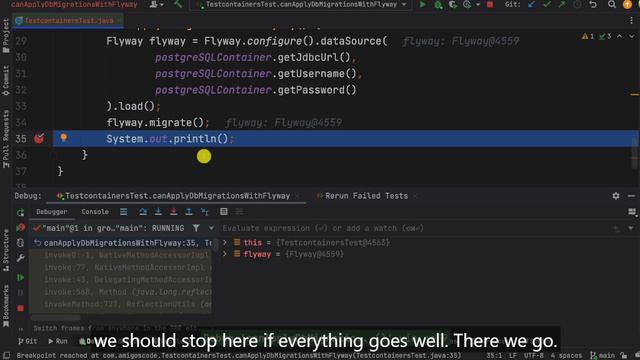Click 'UTF-8' encoding in status bar

534,356
